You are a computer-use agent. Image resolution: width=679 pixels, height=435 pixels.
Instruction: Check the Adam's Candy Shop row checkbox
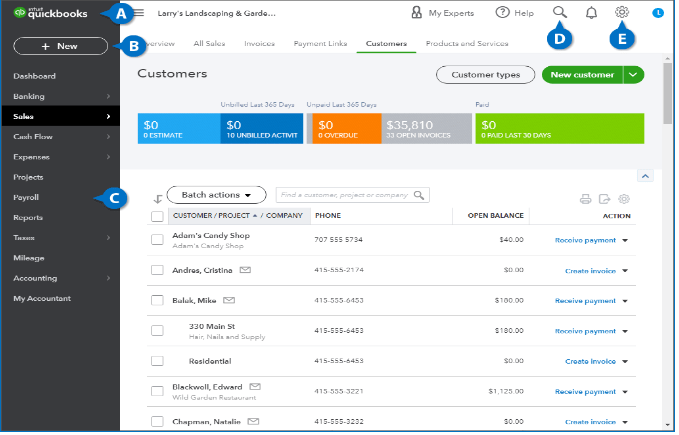pyautogui.click(x=158, y=241)
